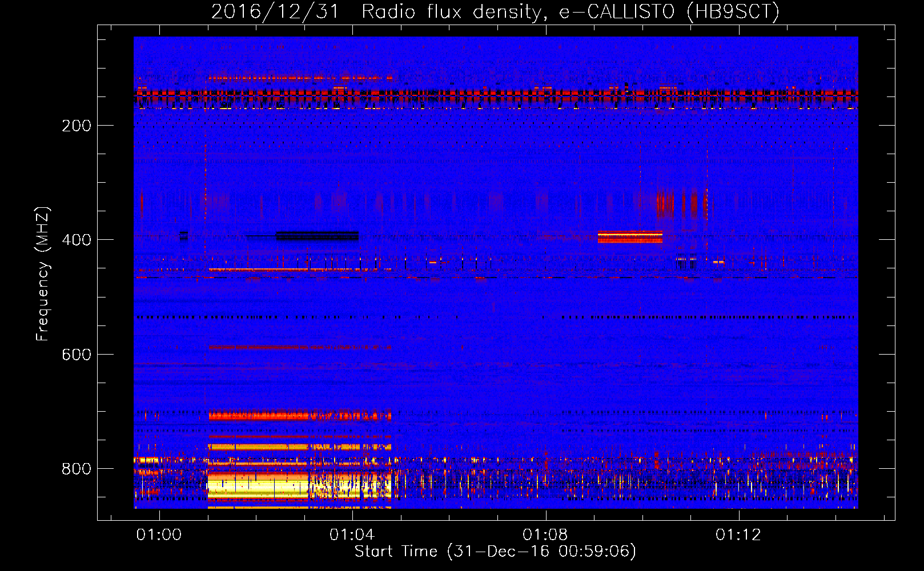This screenshot has width=924, height=571.
Task: Click the 01:08 time tick label
Action: tap(545, 534)
